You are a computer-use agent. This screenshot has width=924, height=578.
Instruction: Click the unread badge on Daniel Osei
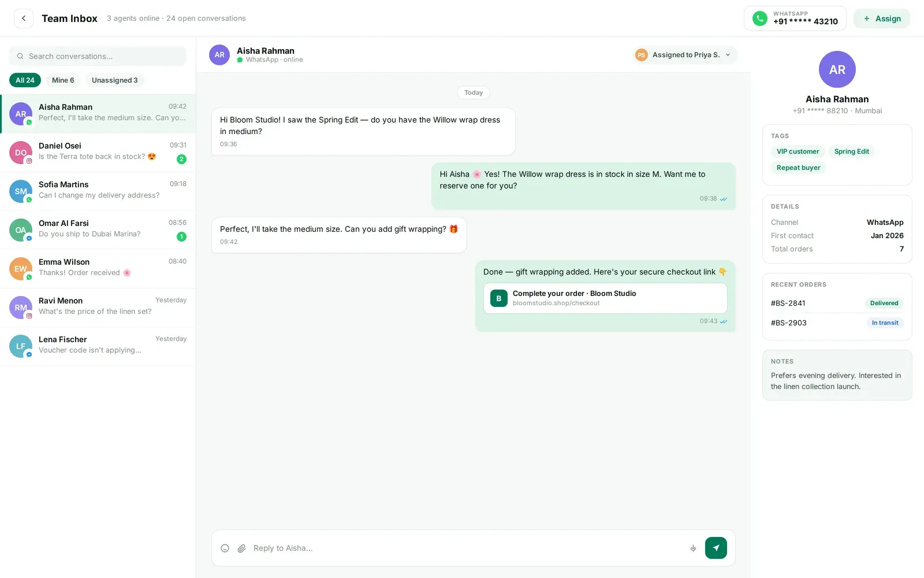click(181, 159)
